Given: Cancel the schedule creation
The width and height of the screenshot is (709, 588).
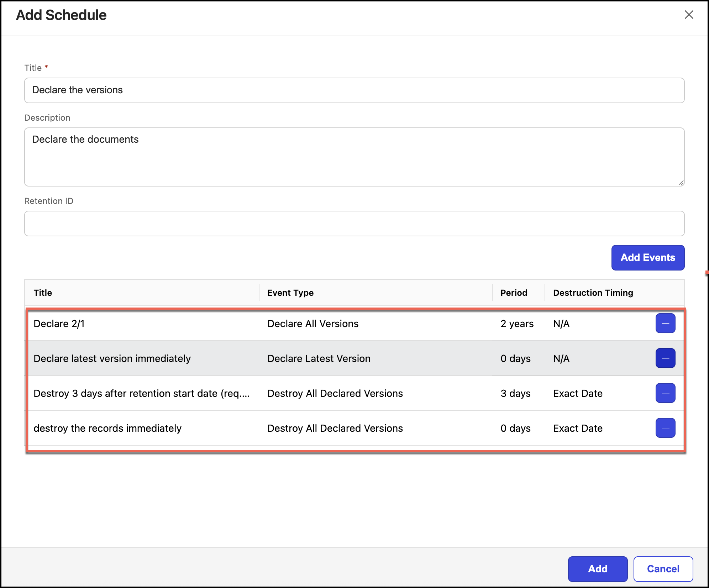Looking at the screenshot, I should pos(663,569).
